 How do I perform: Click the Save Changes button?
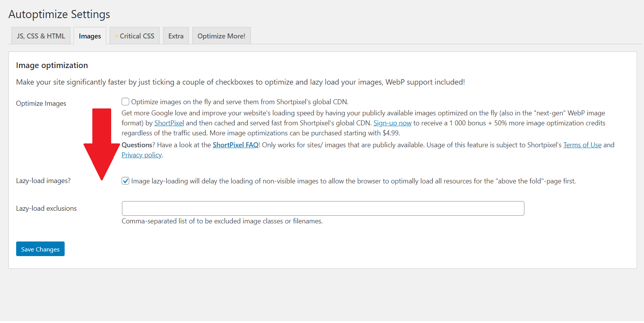coord(40,249)
